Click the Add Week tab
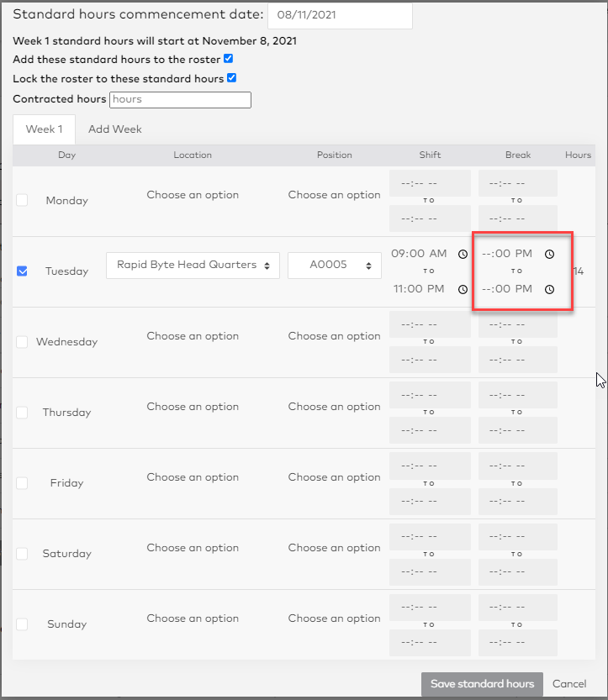 [115, 129]
